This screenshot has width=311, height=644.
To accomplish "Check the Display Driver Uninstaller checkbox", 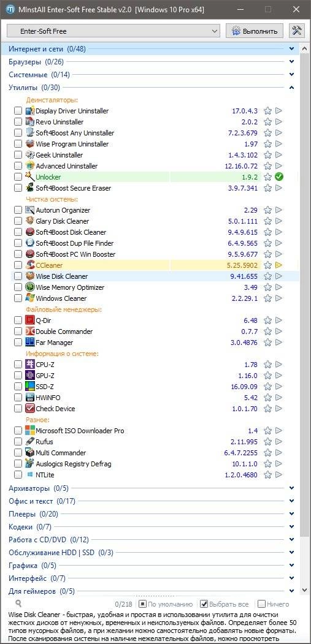I will point(18,111).
